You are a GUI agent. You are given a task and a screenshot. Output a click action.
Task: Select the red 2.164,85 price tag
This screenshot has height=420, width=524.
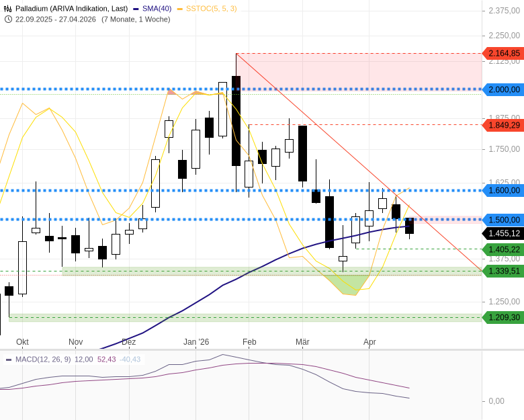[503, 53]
